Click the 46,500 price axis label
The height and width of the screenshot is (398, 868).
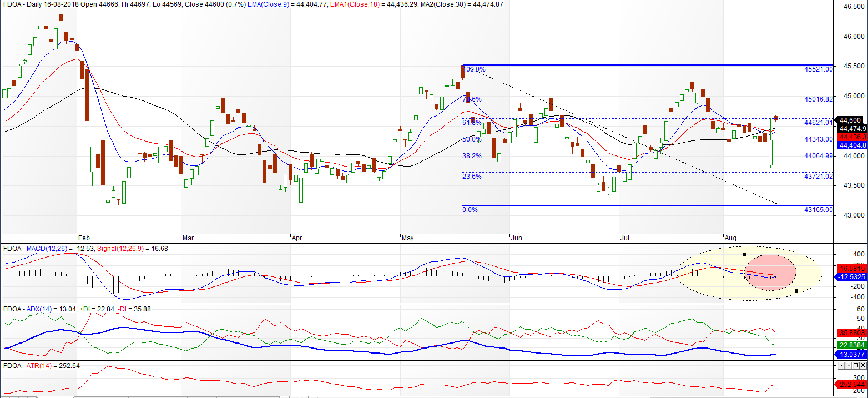854,7
